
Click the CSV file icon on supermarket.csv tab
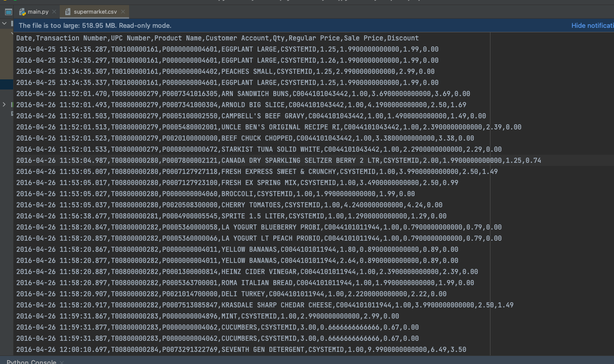(x=67, y=11)
